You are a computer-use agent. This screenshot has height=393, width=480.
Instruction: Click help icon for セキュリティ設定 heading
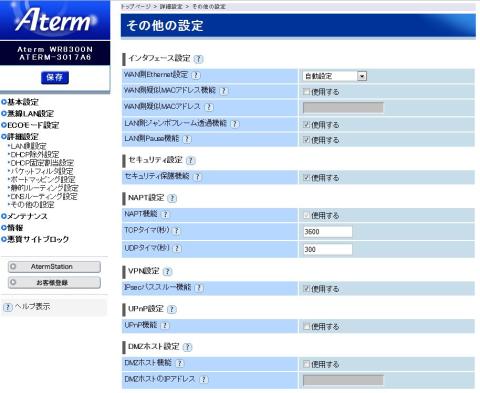[191, 161]
